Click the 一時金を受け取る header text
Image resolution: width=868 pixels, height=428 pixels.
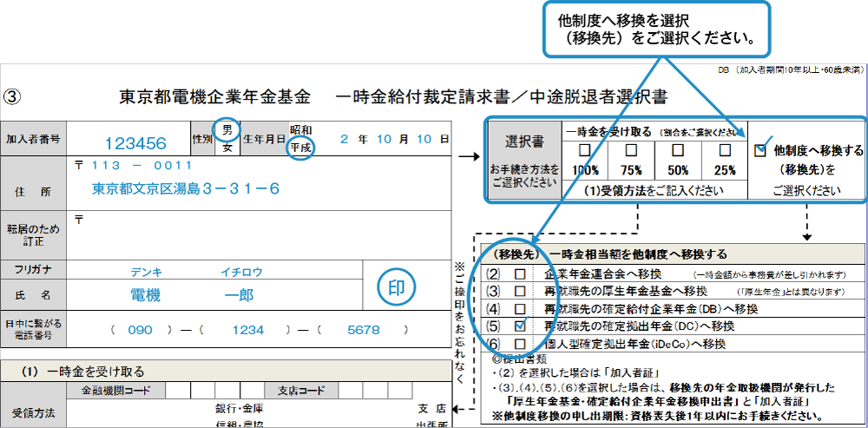coord(607,132)
